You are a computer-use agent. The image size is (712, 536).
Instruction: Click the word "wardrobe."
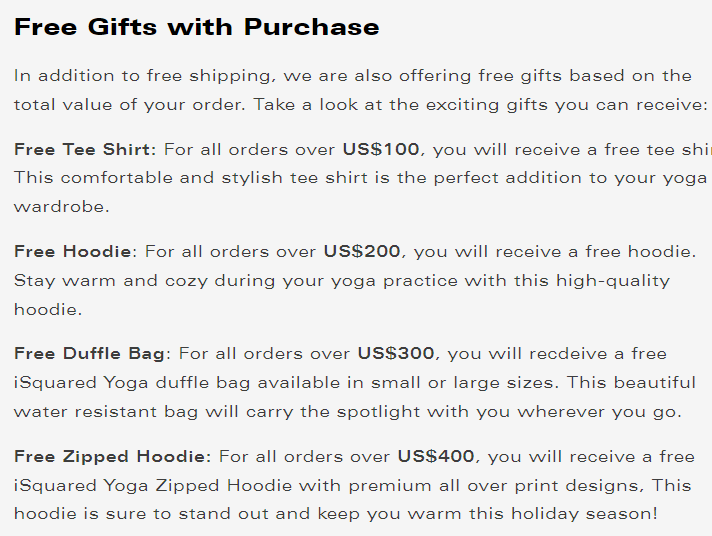click(59, 208)
